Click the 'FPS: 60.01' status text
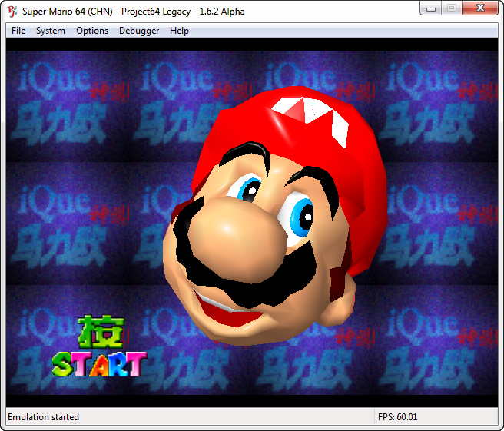This screenshot has height=431, width=504. coord(398,417)
